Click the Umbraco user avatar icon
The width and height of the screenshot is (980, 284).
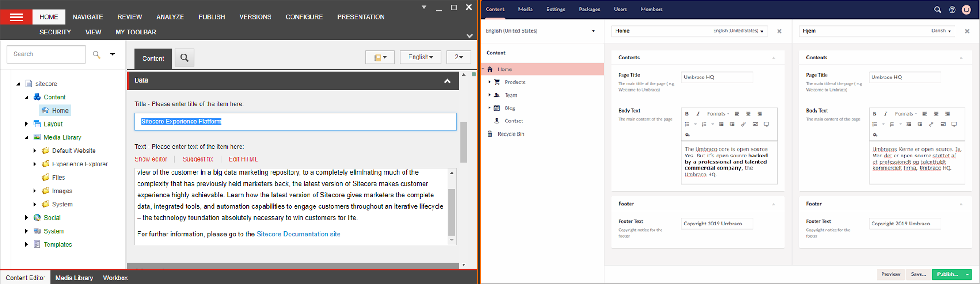tap(966, 10)
